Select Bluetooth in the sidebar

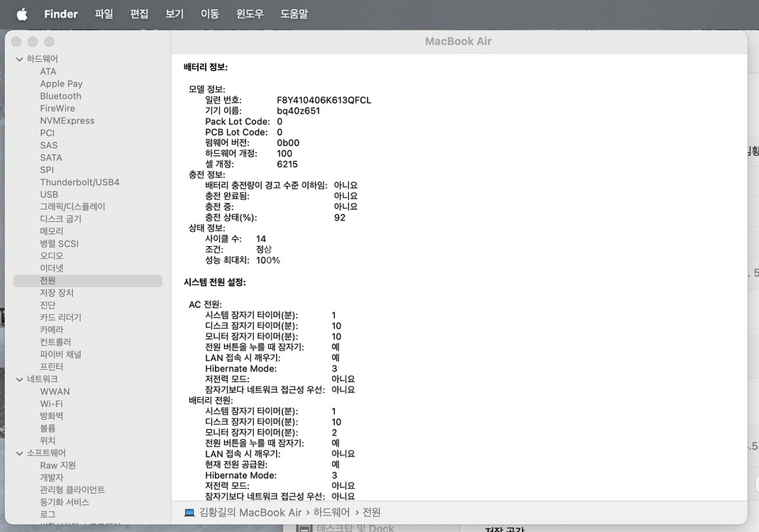[60, 96]
